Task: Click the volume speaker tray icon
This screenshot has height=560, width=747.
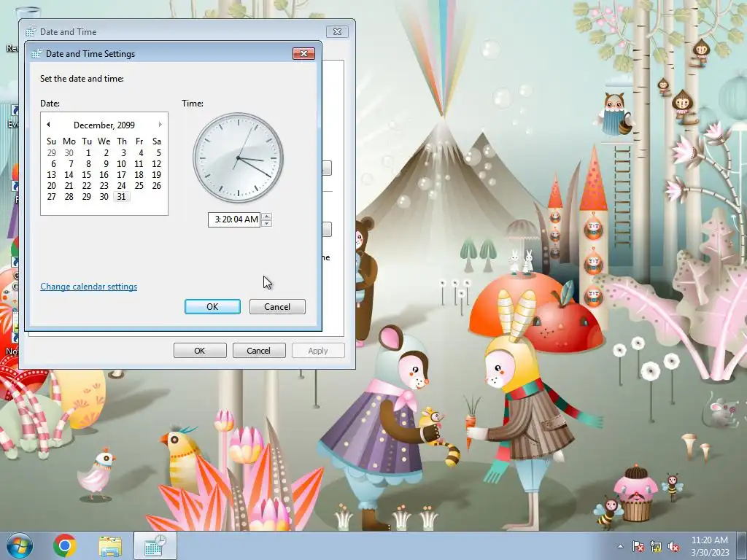Action: click(673, 546)
